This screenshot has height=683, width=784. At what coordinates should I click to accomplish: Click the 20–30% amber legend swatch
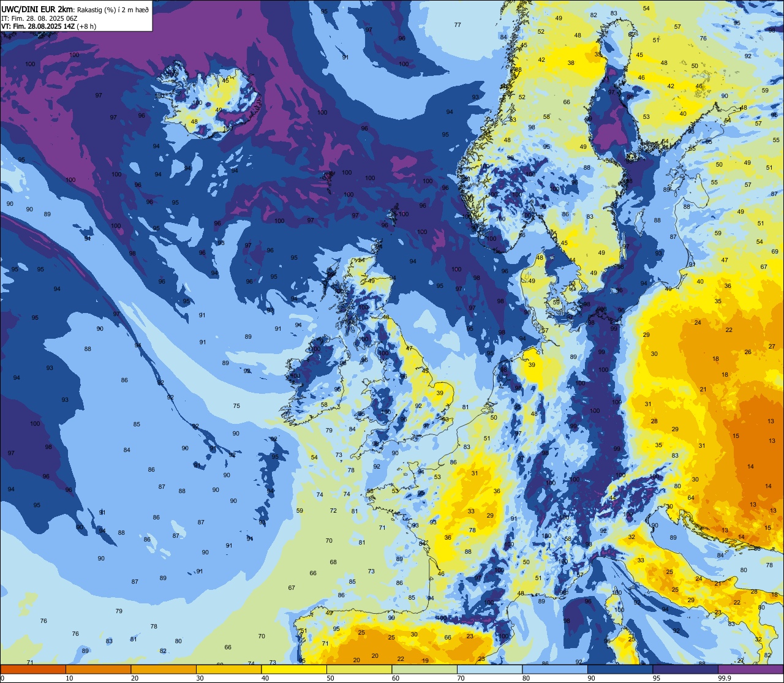coord(164,669)
